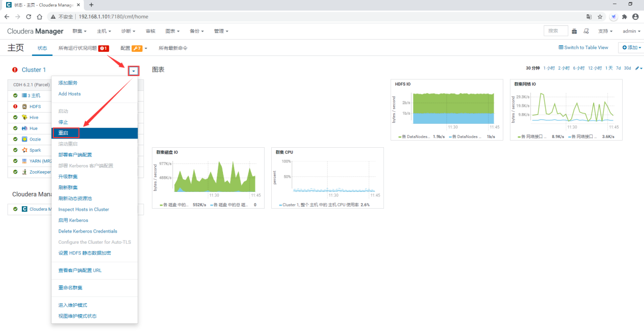Click the 搜索 search input field

(556, 31)
